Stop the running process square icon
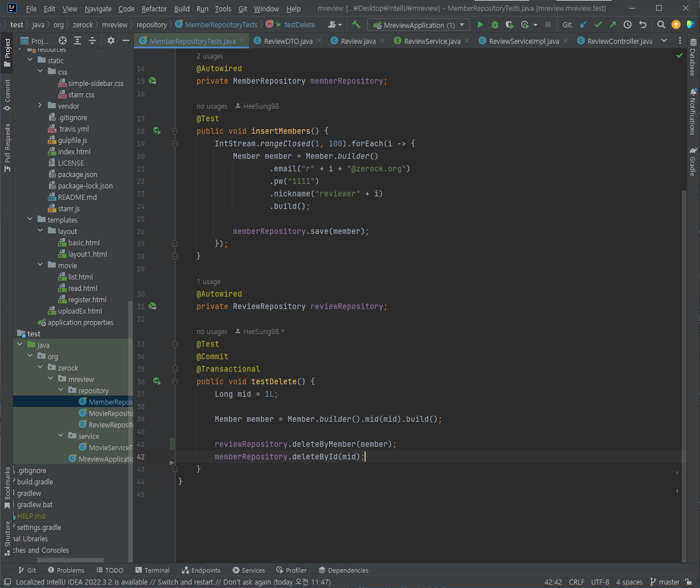The width and height of the screenshot is (700, 588). 548,25
